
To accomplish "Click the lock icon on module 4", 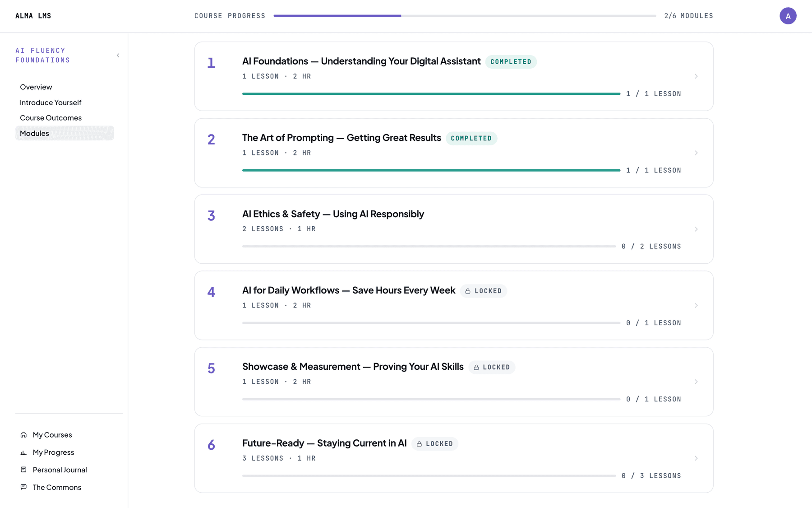I will [468, 291].
